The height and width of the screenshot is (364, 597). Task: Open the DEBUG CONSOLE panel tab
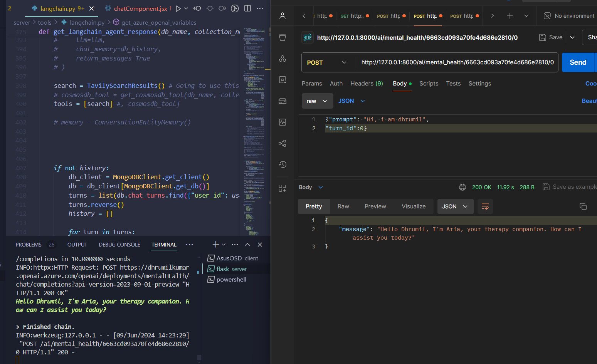click(119, 245)
